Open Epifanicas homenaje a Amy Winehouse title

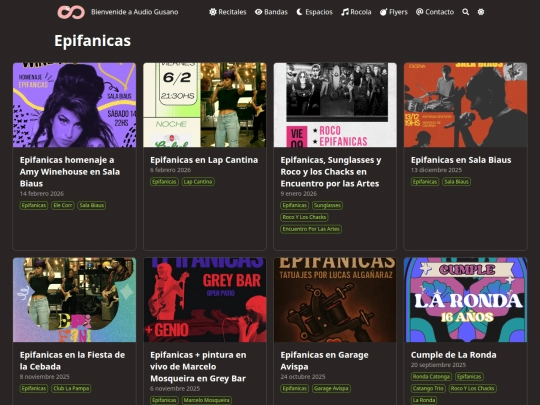click(70, 172)
